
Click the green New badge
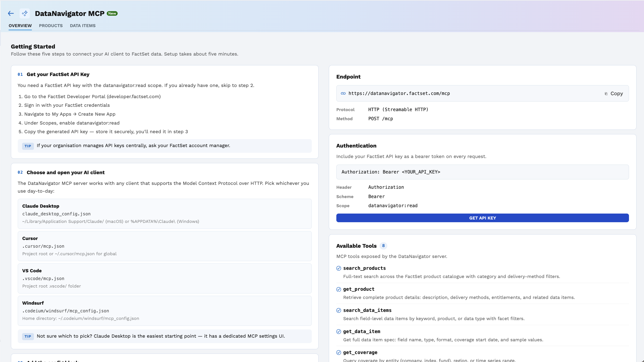[x=112, y=13]
